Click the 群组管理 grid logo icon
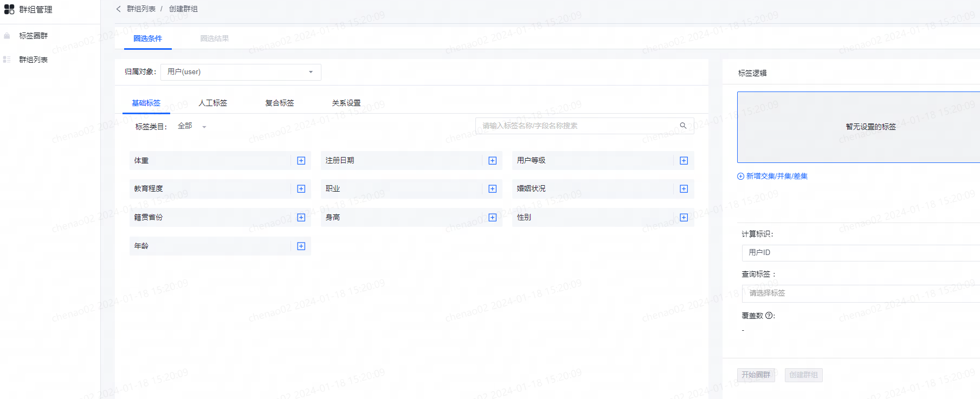 click(x=9, y=9)
